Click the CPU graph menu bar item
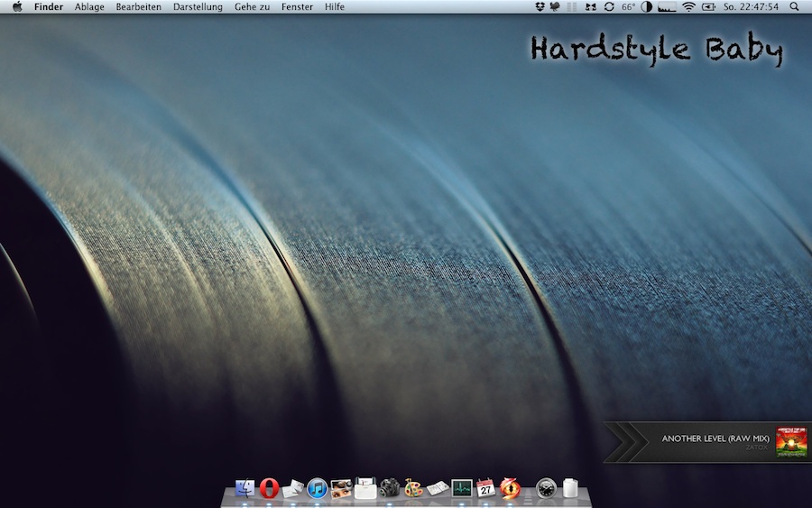The image size is (812, 508). [667, 6]
